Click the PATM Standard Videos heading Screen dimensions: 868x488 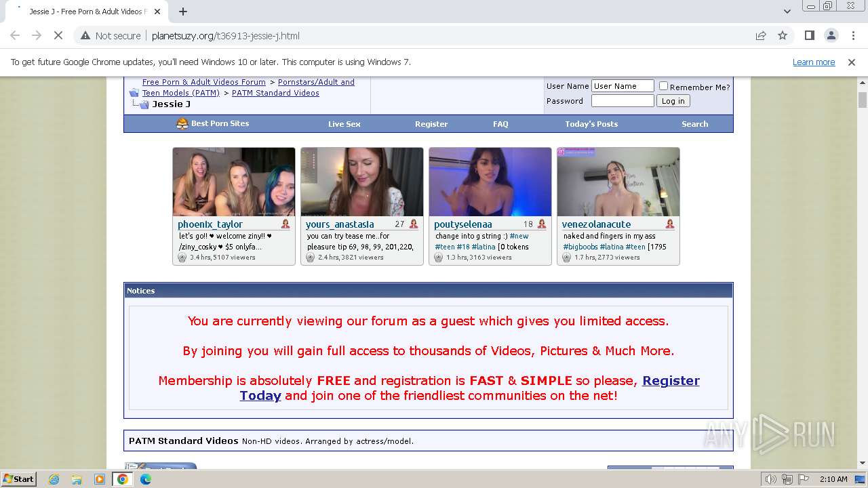183,441
